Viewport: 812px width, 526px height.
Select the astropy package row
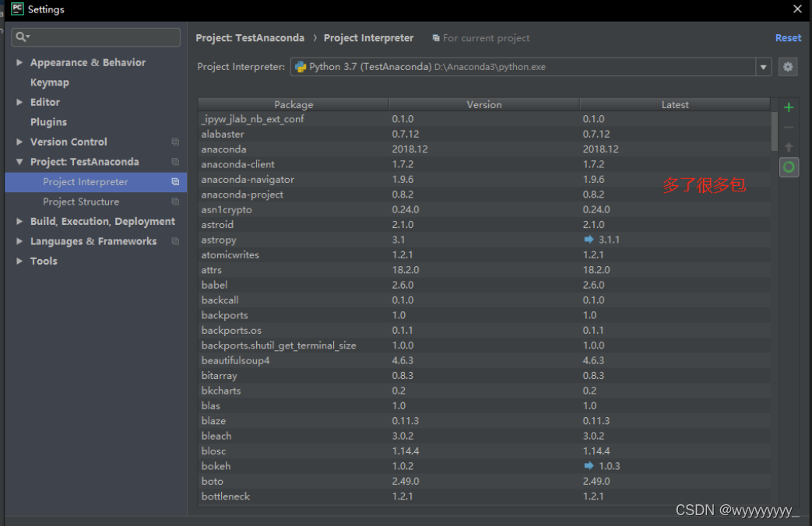pyautogui.click(x=484, y=240)
